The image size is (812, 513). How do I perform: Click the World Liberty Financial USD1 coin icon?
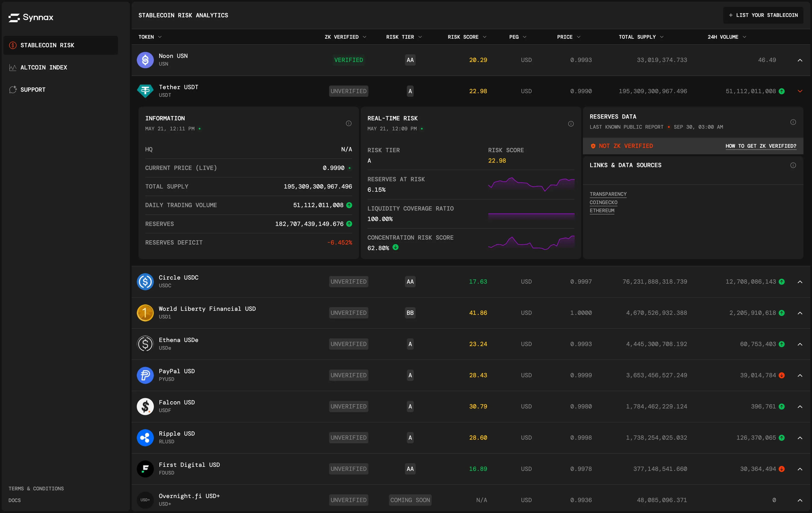(145, 313)
